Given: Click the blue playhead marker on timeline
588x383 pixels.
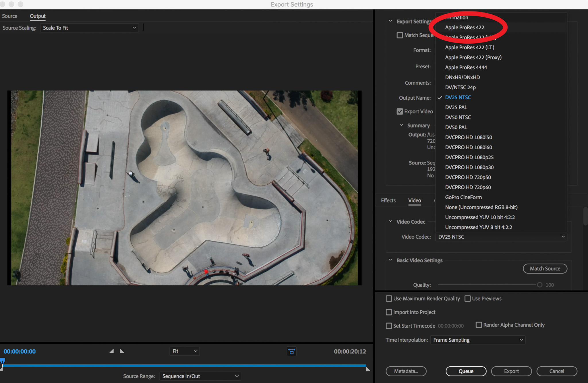Looking at the screenshot, I should 3,361.
